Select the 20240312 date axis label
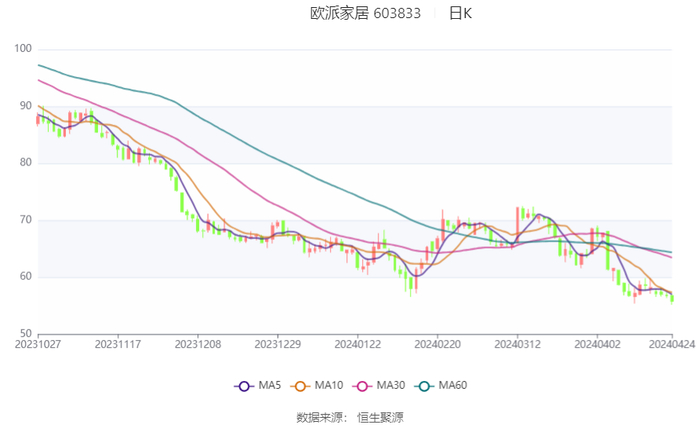The width and height of the screenshot is (700, 425). tap(517, 345)
